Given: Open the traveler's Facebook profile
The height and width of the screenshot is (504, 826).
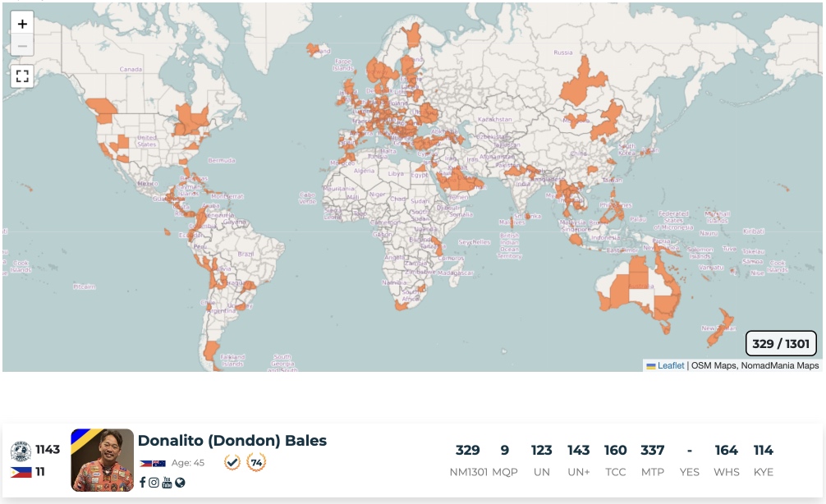Looking at the screenshot, I should coord(142,483).
